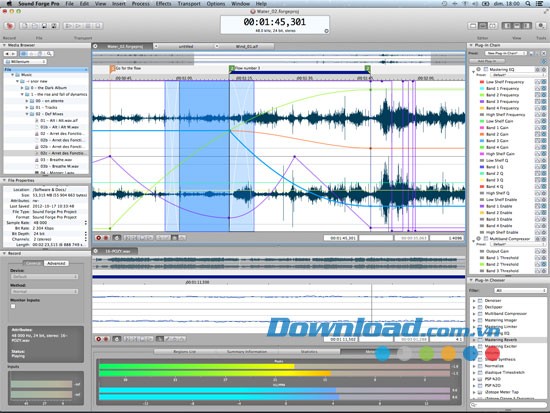The width and height of the screenshot is (550, 413).
Task: Toggle the left panel view button in View group
Action: coord(507,26)
